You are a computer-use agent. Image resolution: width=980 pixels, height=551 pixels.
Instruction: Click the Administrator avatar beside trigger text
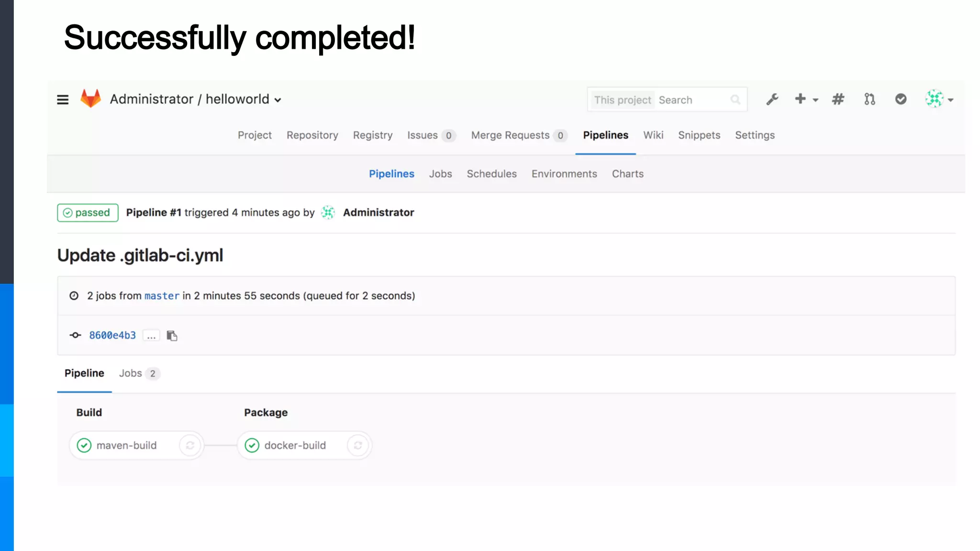(328, 212)
